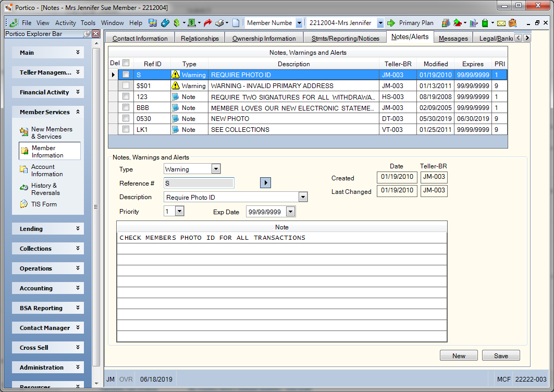
Task: Click the blank document toolbar icon
Action: tap(236, 23)
